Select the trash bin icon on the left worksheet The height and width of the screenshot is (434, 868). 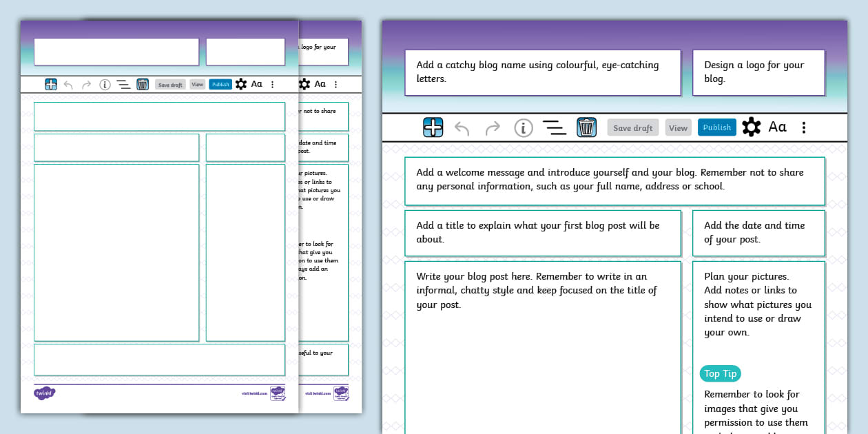click(143, 84)
